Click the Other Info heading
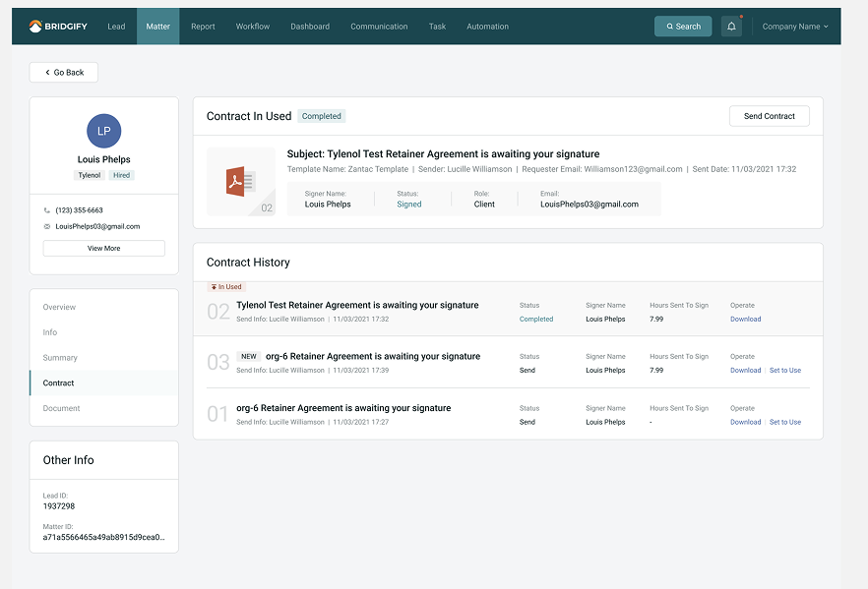 coord(69,460)
